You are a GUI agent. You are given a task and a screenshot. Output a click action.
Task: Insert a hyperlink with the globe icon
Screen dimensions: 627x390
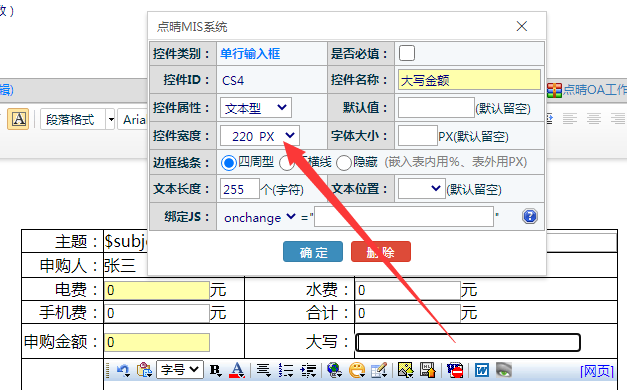click(x=334, y=370)
